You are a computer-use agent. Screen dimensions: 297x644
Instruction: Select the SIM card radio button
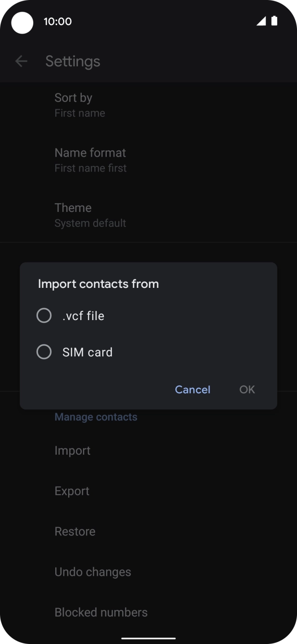[44, 352]
